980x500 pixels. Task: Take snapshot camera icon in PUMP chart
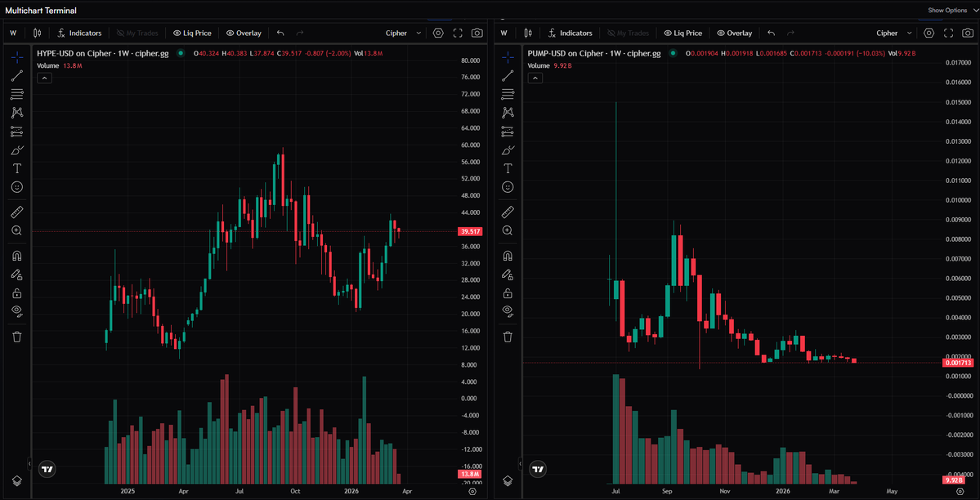click(x=968, y=33)
